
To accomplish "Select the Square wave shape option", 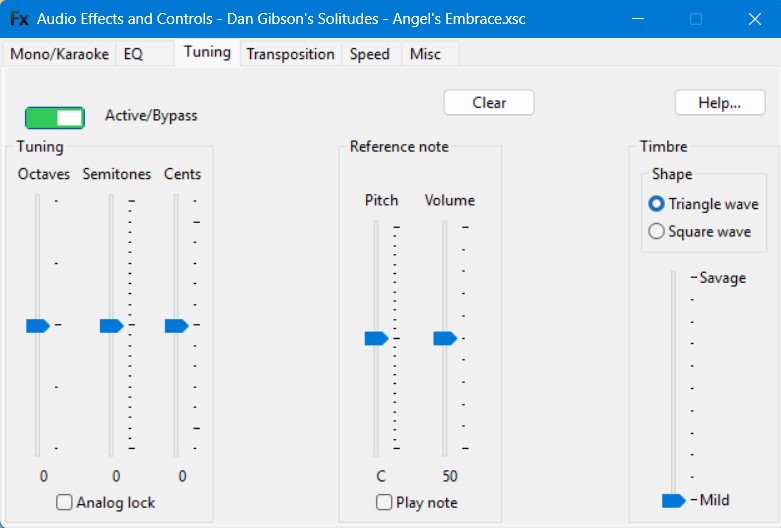I will pos(657,232).
